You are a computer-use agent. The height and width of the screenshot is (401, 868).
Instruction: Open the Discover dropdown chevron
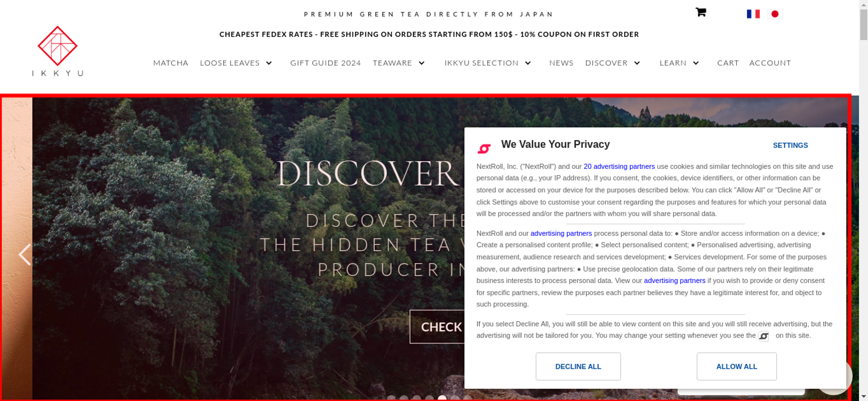(x=637, y=63)
